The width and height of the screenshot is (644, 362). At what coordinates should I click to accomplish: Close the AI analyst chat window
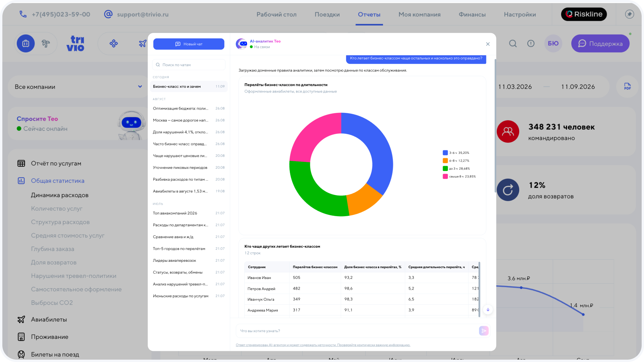tap(488, 44)
